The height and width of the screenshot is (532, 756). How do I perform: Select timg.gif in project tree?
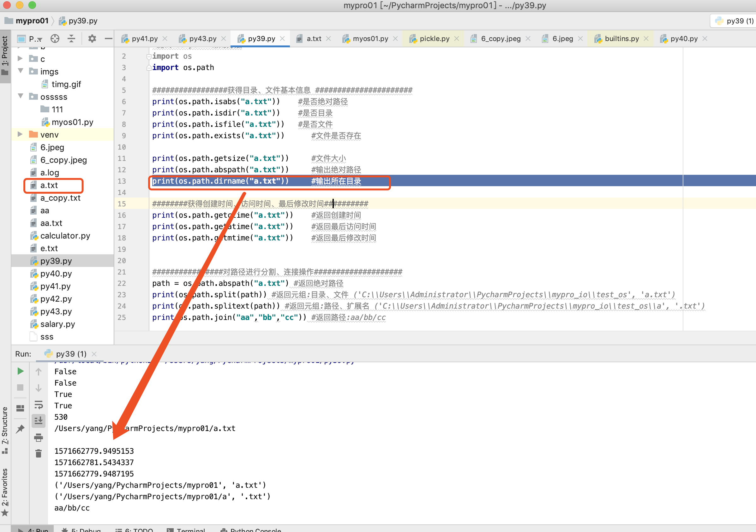point(66,84)
